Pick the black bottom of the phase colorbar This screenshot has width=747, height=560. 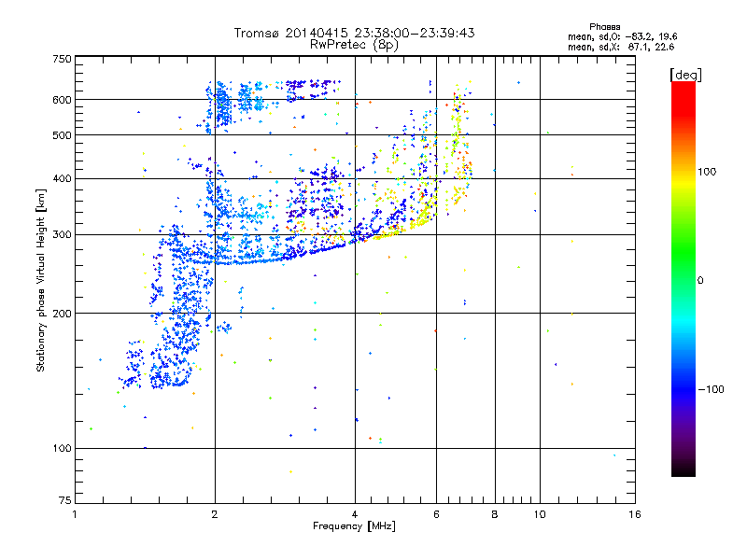(x=684, y=471)
